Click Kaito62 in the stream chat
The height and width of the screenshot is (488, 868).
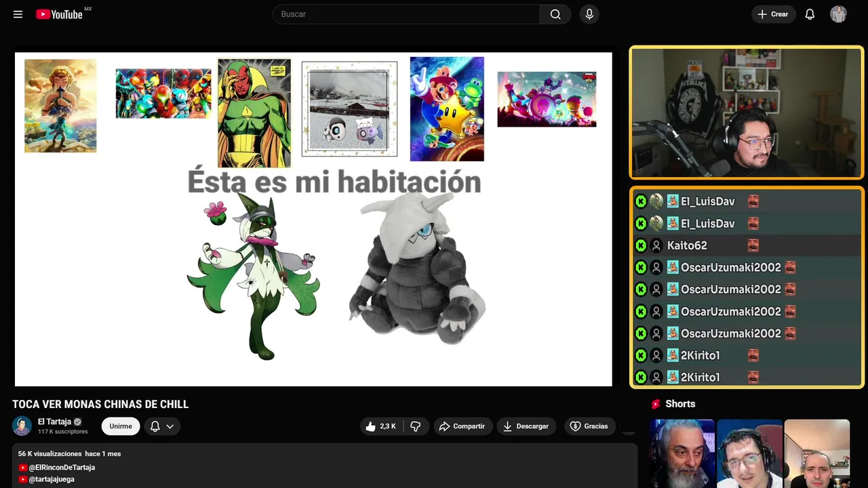click(x=687, y=245)
